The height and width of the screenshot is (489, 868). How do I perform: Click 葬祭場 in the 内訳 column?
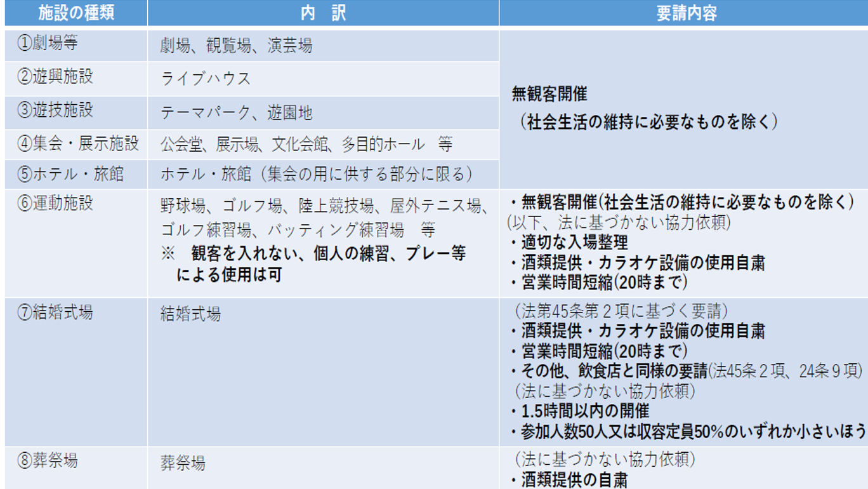coord(183,463)
